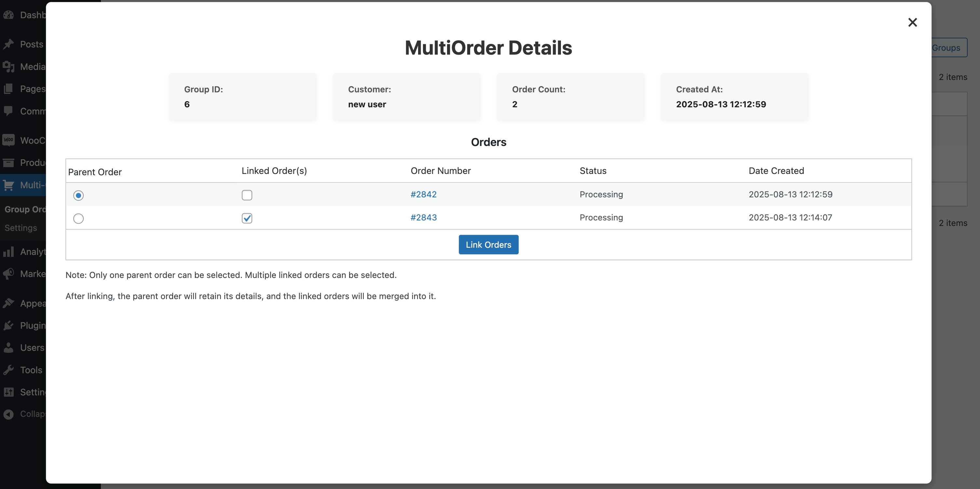
Task: Open the Users sidebar icon
Action: pos(9,347)
